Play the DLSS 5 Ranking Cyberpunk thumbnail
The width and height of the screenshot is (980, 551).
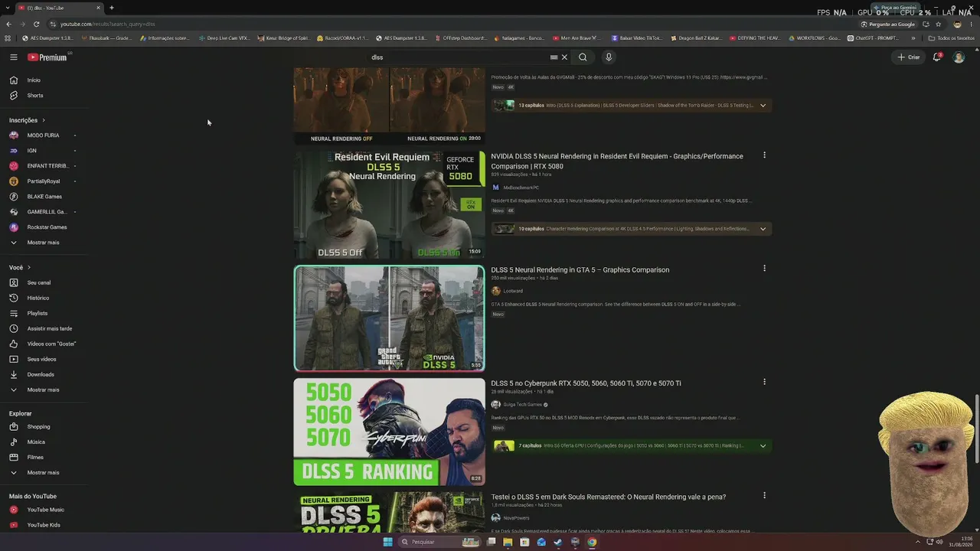(x=390, y=432)
